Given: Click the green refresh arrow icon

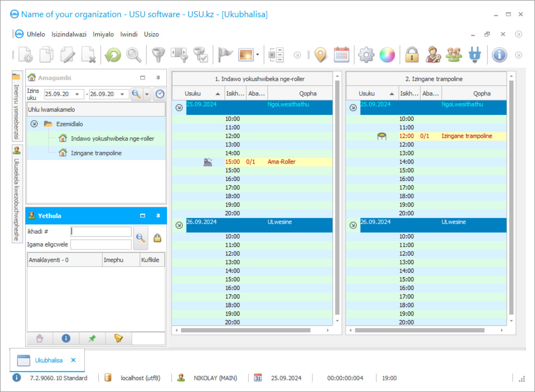Looking at the screenshot, I should coord(113,55).
